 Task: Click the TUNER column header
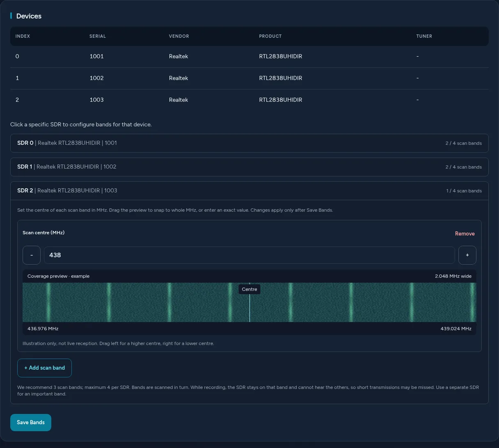coord(424,36)
